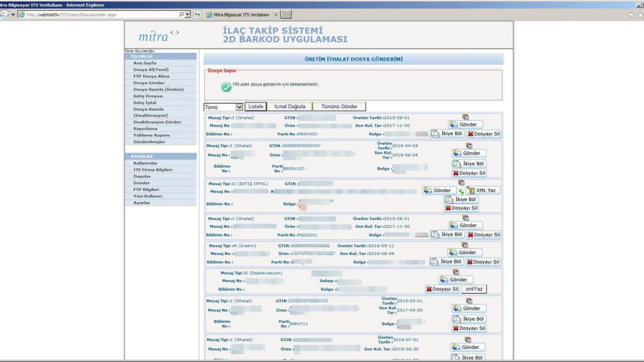This screenshot has width=644, height=362.
Task: Open a new browser tab
Action: pos(286,15)
